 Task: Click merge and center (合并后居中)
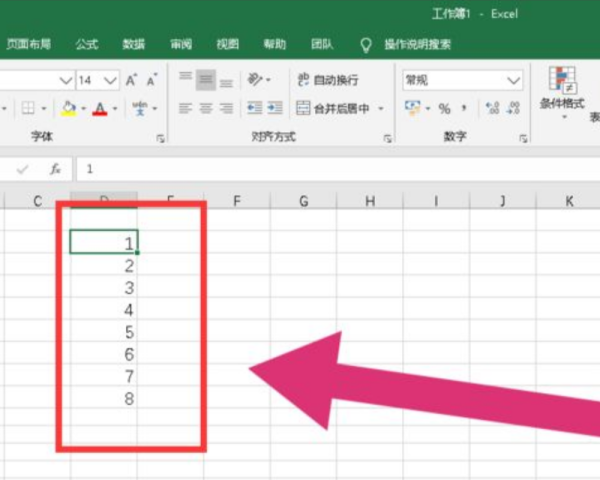[333, 109]
